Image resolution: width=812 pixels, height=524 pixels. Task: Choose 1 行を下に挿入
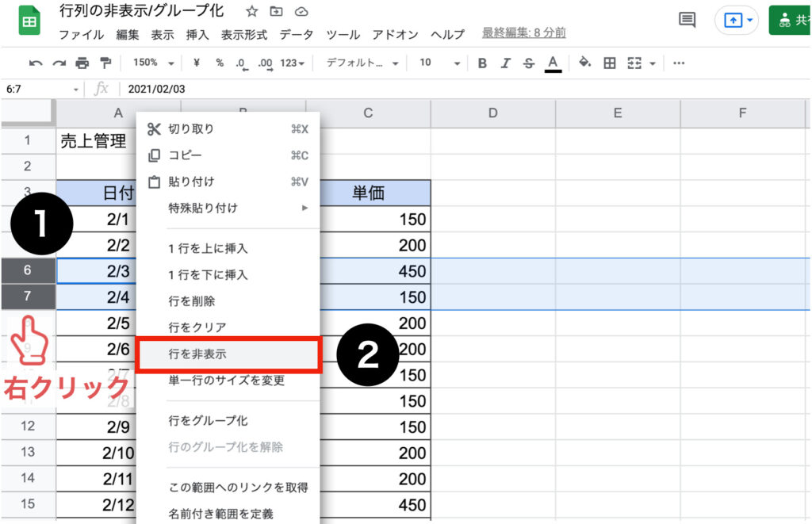pyautogui.click(x=228, y=275)
